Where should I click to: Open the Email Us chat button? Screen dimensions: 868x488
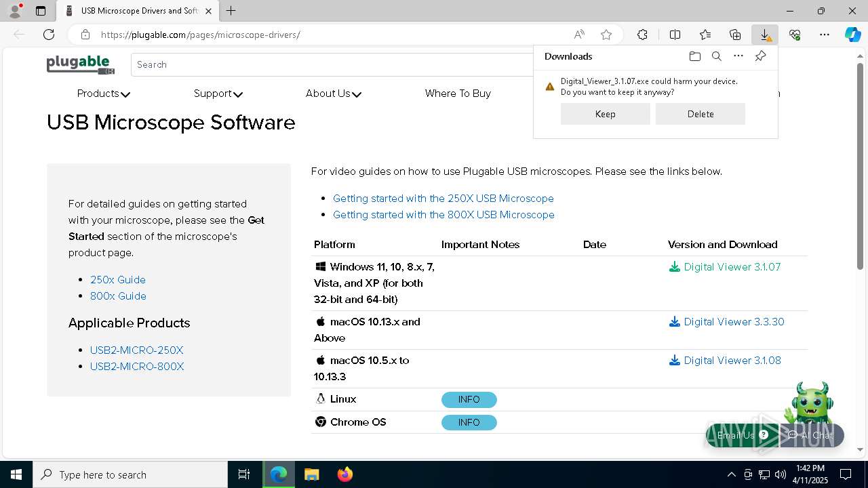(x=743, y=435)
